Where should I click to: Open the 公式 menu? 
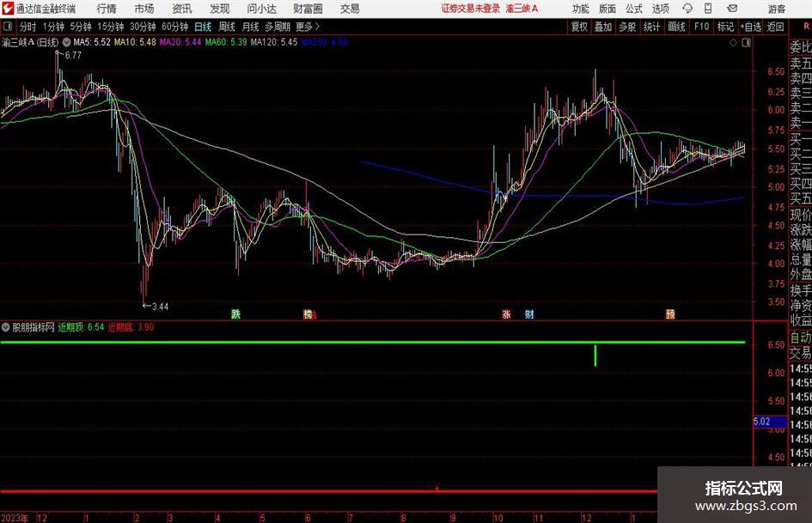click(x=634, y=9)
